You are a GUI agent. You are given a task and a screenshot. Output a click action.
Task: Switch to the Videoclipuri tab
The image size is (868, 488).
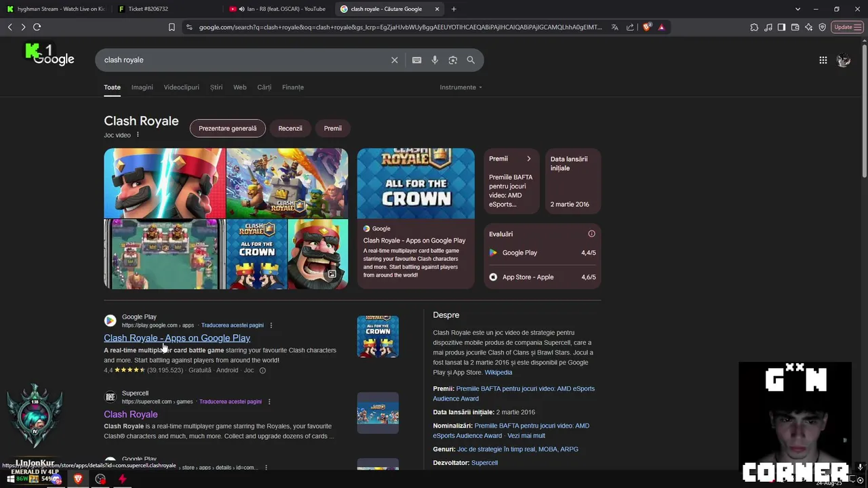click(181, 87)
